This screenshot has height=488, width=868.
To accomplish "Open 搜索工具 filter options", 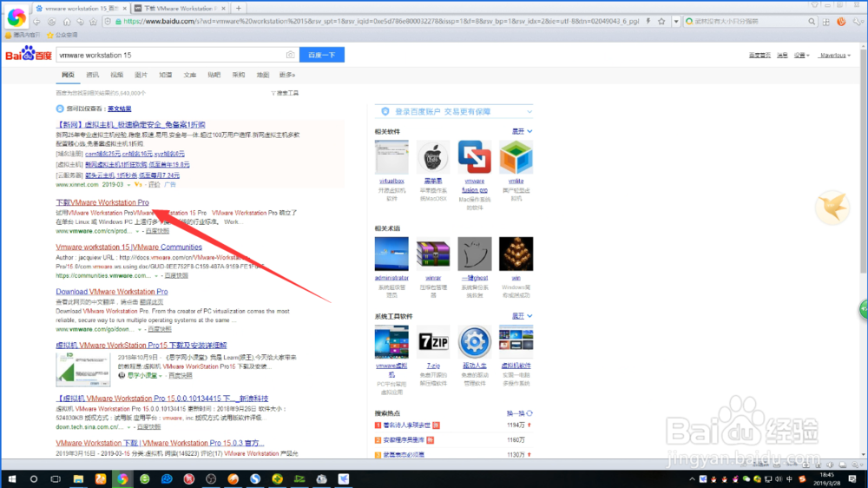I will click(285, 93).
